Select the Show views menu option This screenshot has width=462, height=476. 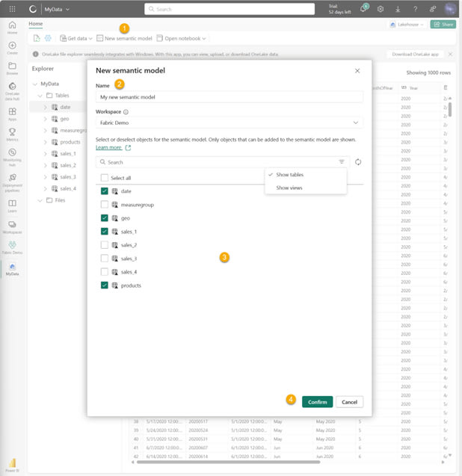[x=289, y=188]
